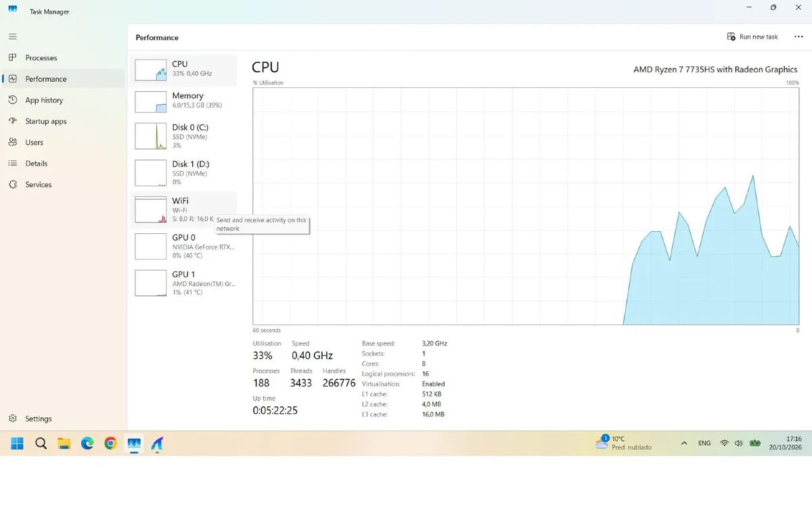Screen dimensions: 812x524
Task: Click the Task Manager taskbar icon
Action: coord(134,444)
